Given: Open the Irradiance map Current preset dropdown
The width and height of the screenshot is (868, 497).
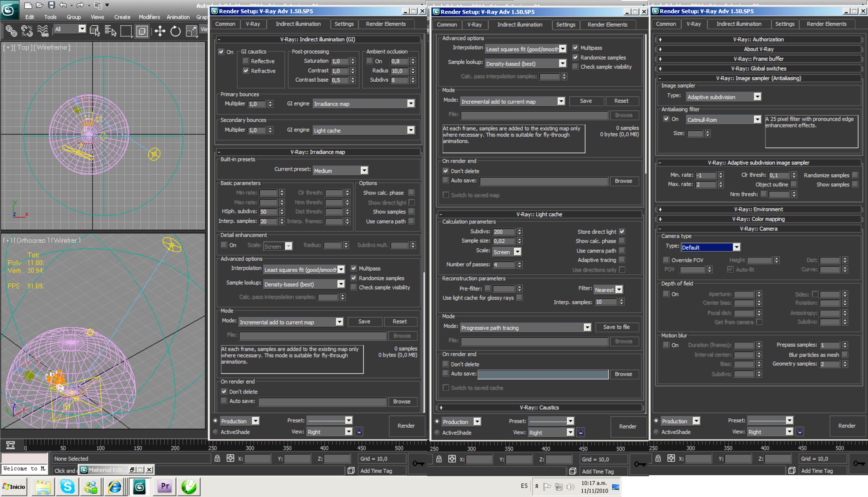Looking at the screenshot, I should tap(364, 170).
